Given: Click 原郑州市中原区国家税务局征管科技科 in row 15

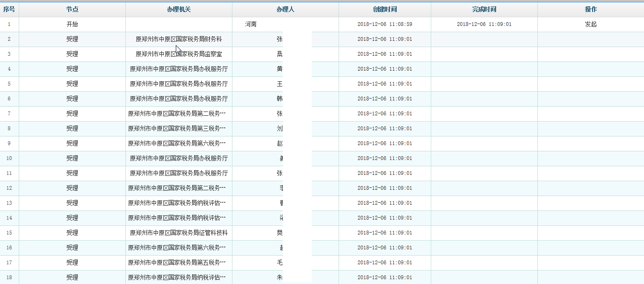Looking at the screenshot, I should 178,233.
